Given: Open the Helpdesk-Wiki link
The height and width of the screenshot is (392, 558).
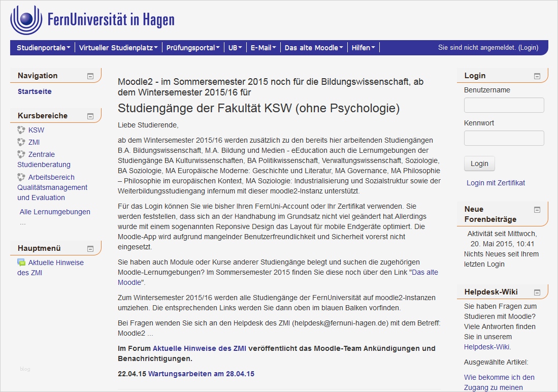Looking at the screenshot, I should [487, 347].
